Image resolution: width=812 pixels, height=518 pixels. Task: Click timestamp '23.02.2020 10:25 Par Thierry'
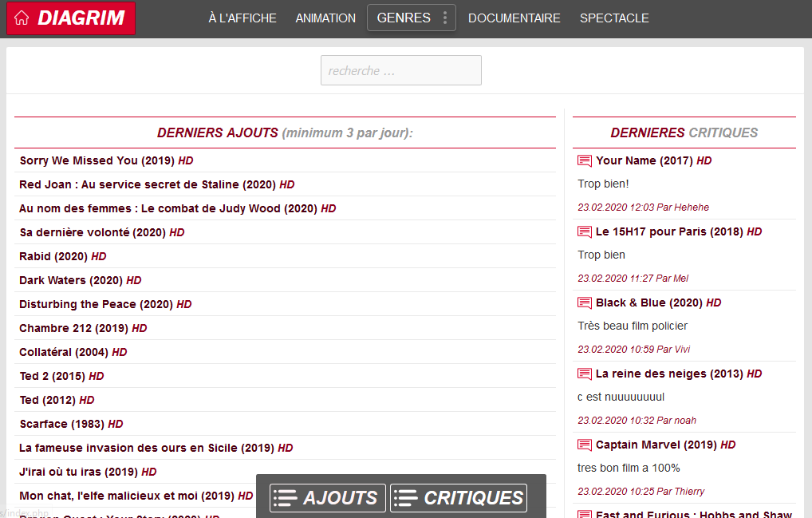tap(641, 491)
